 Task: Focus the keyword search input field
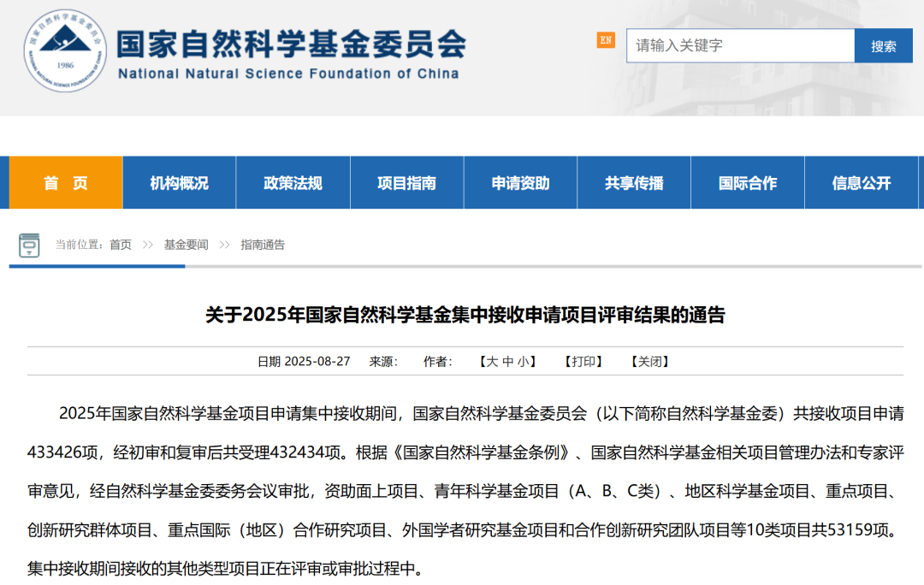click(739, 45)
